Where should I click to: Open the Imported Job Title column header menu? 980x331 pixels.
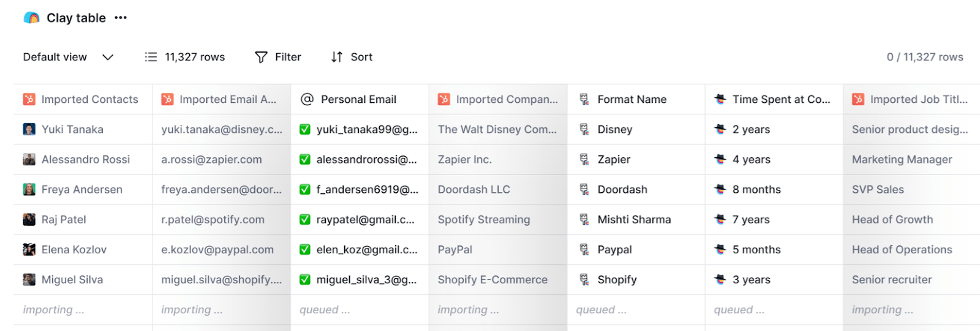910,99
